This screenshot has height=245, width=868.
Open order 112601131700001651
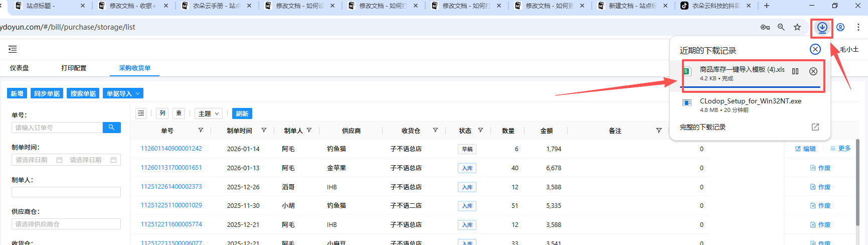click(x=171, y=168)
